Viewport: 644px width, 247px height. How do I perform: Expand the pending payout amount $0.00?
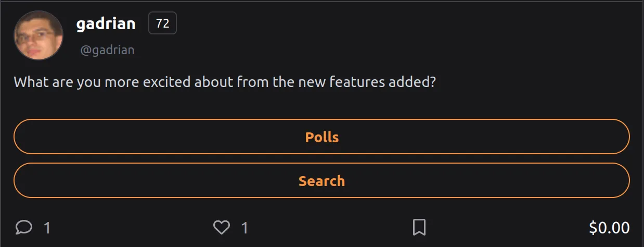click(x=609, y=228)
